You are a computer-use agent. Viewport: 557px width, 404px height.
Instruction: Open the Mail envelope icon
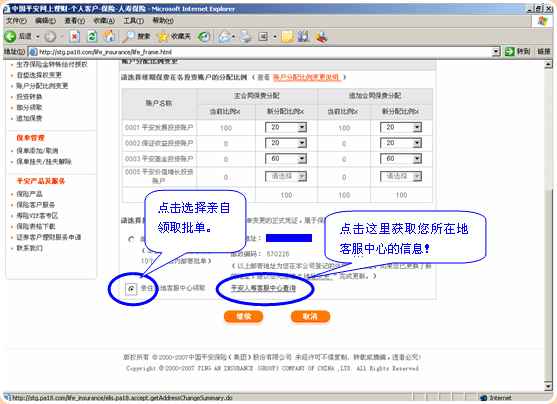pyautogui.click(x=224, y=36)
